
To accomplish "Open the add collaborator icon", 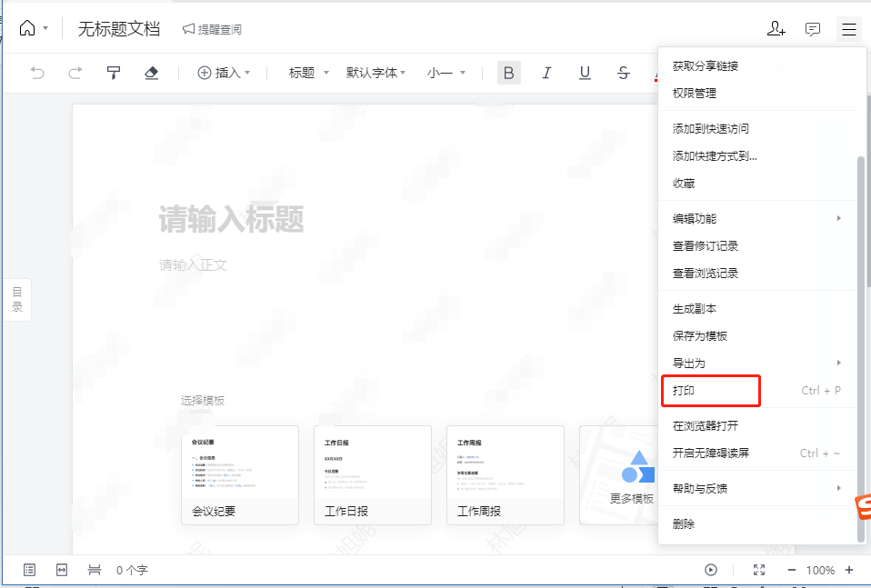I will (x=776, y=28).
